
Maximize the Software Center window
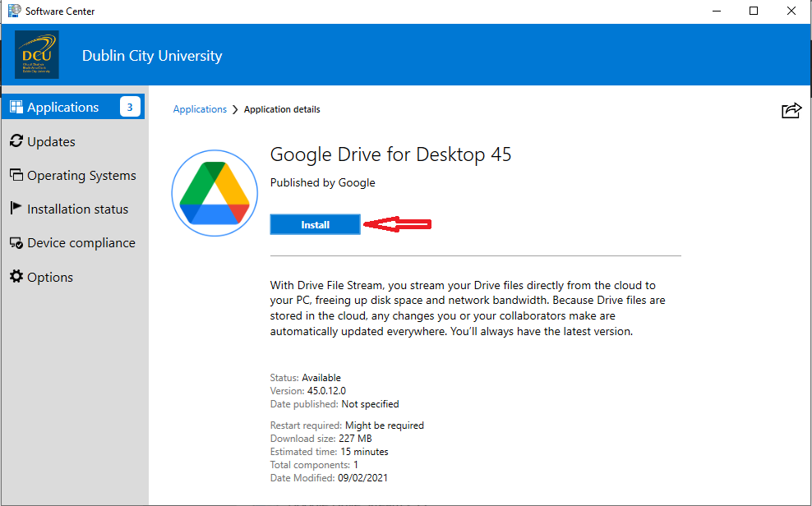coord(754,11)
